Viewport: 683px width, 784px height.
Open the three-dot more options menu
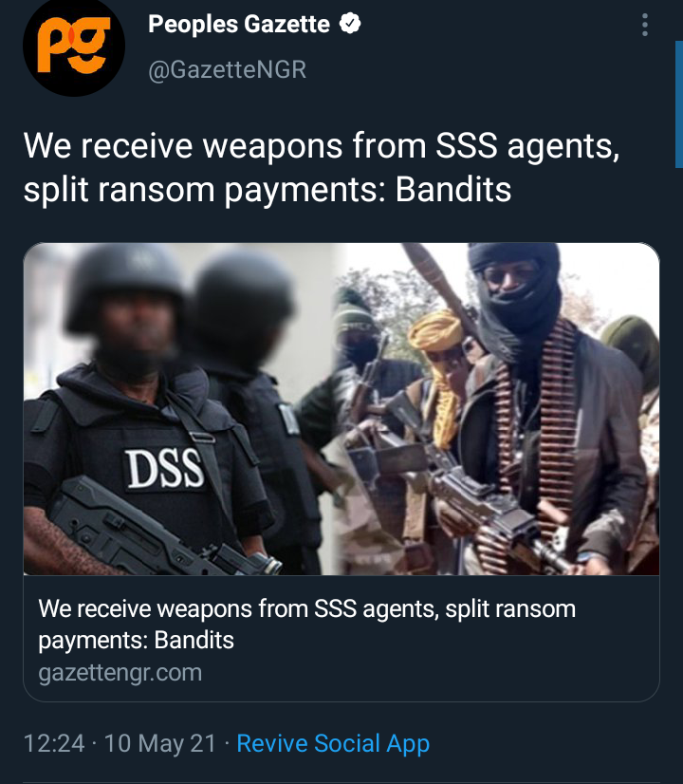tap(645, 25)
